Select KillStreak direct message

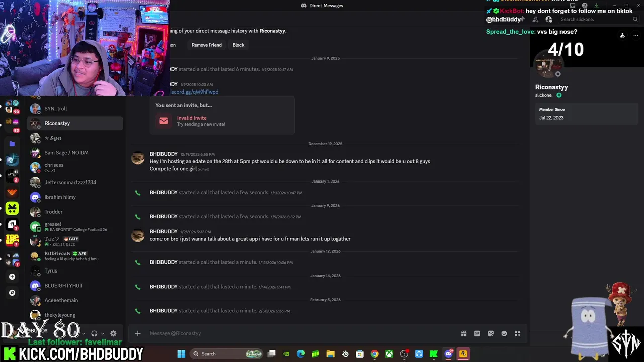[75, 256]
